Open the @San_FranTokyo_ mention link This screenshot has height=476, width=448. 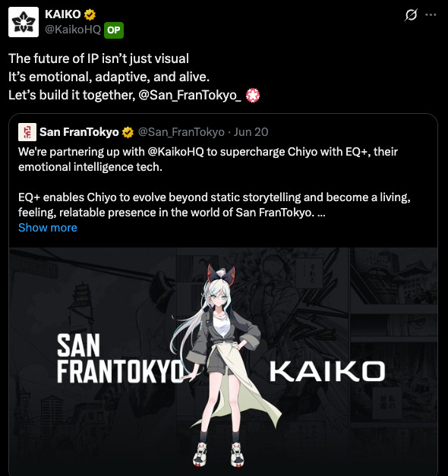[x=190, y=95]
